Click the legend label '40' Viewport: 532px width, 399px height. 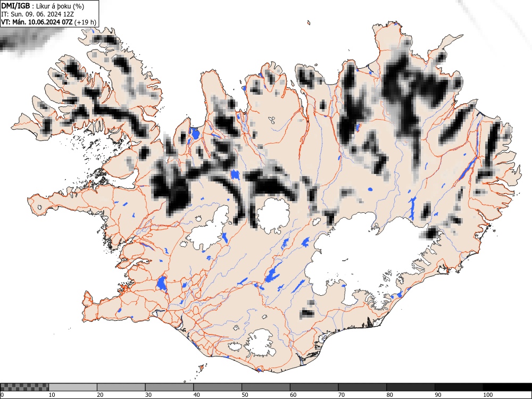tap(196, 395)
